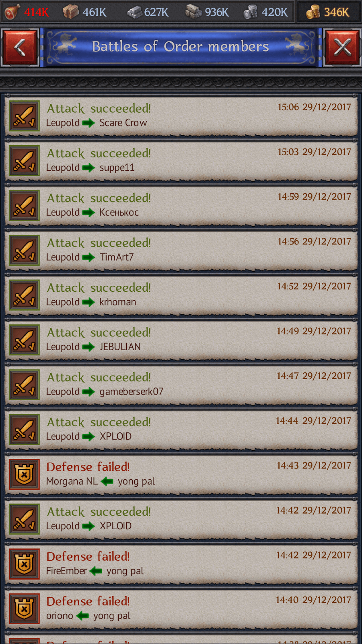
Task: Tap the iron ingot resource icon
Action: point(135,12)
